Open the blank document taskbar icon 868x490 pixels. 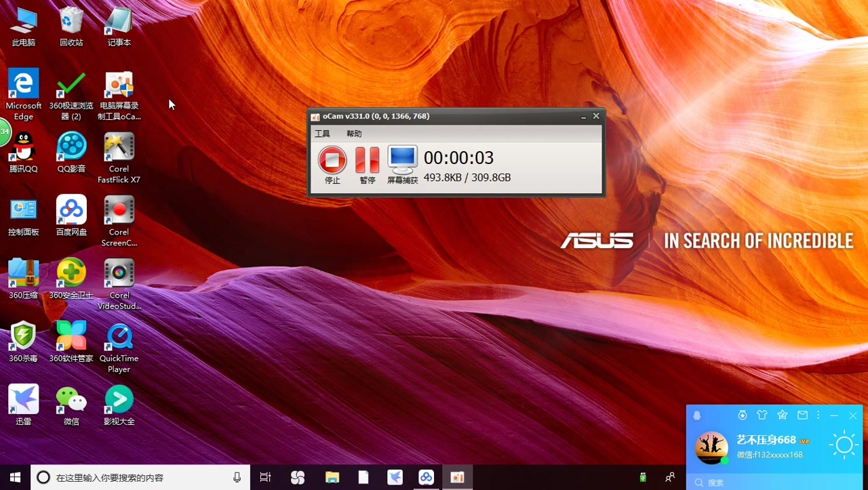click(363, 477)
